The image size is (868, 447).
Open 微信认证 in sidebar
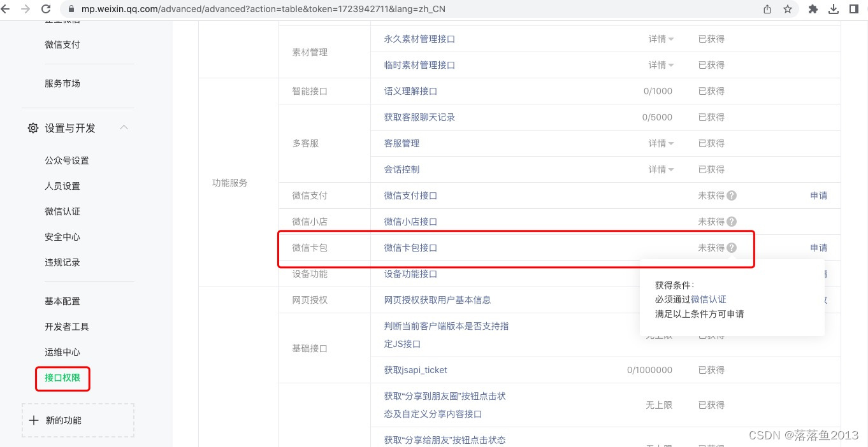62,211
